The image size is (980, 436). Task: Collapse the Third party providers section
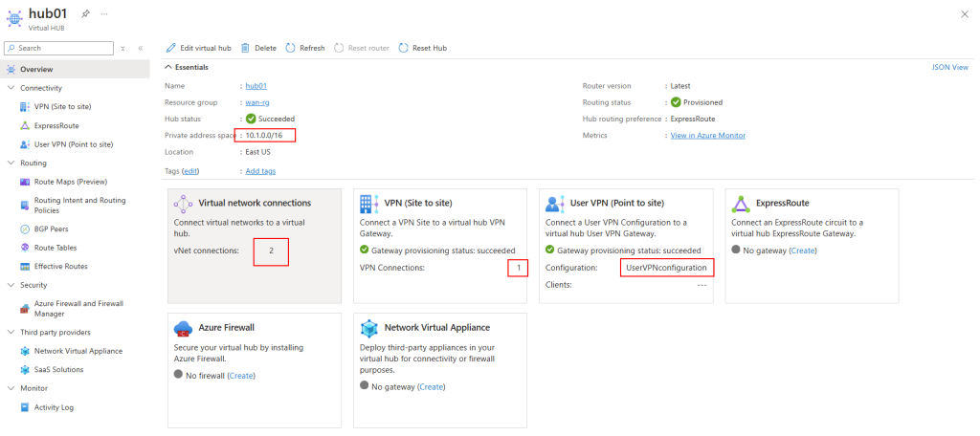click(x=11, y=333)
